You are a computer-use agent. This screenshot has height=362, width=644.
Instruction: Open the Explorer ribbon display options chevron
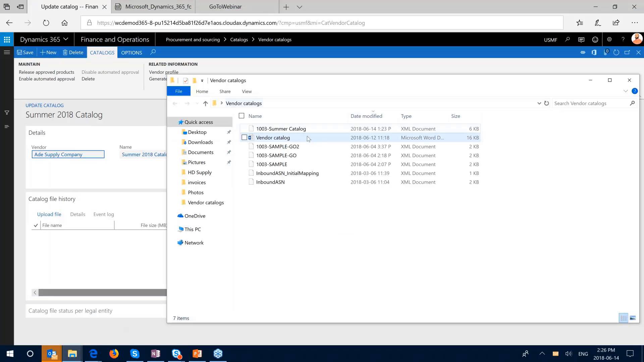tap(626, 91)
